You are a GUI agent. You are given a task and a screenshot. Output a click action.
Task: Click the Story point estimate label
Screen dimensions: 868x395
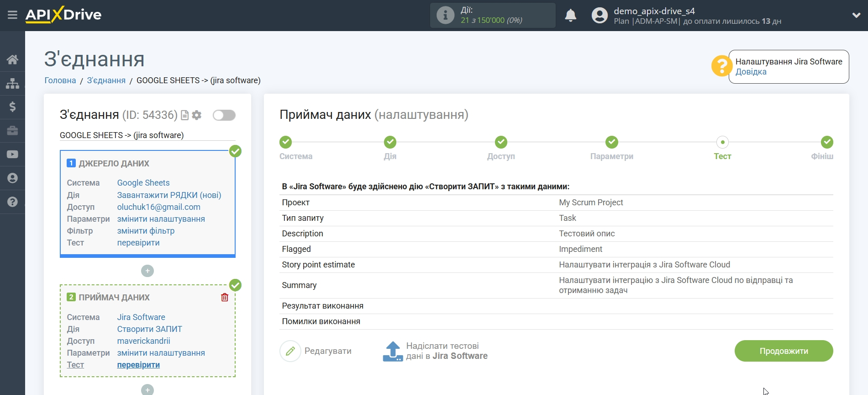(x=318, y=265)
